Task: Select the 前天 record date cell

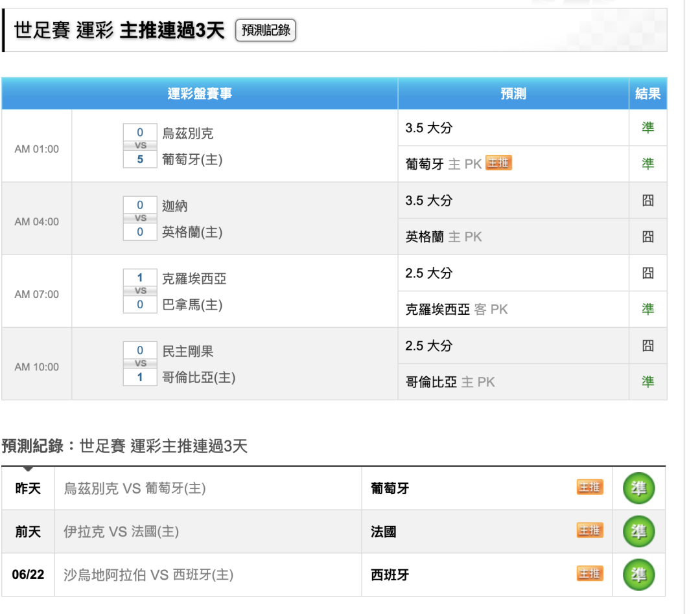Action: pyautogui.click(x=28, y=532)
